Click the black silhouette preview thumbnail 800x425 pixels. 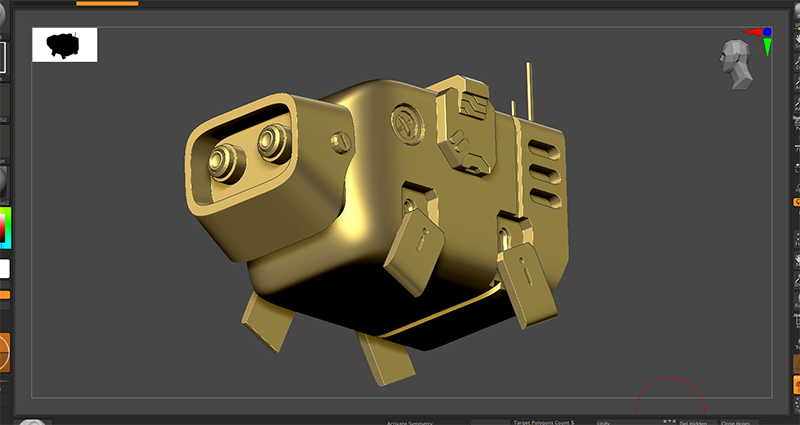(65, 44)
